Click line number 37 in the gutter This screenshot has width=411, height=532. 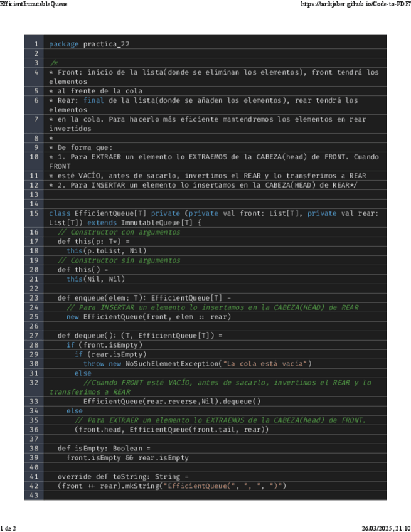(34, 439)
